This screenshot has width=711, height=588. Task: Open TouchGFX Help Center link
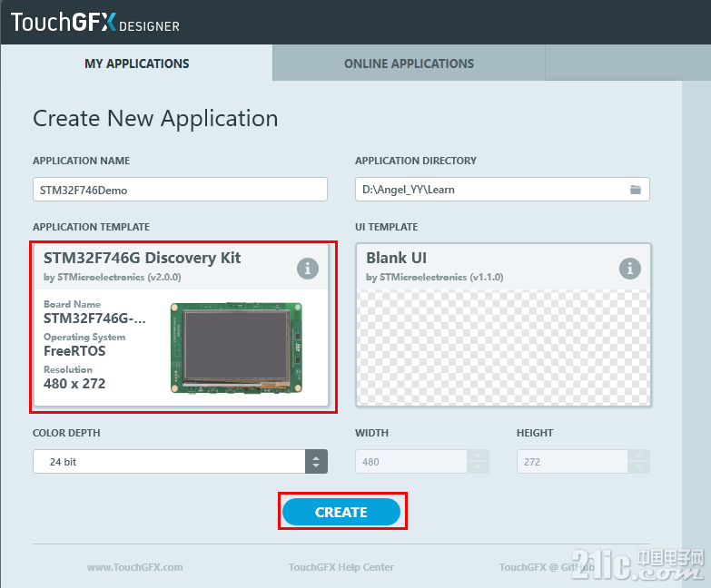point(341,567)
